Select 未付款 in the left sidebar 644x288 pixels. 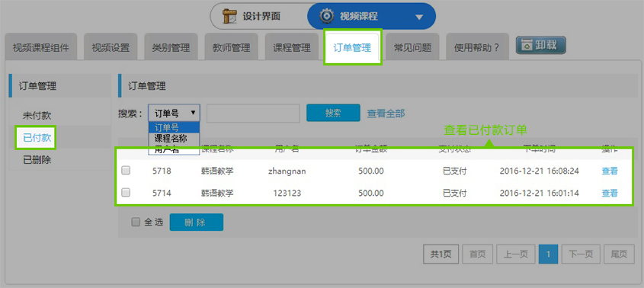pyautogui.click(x=37, y=116)
